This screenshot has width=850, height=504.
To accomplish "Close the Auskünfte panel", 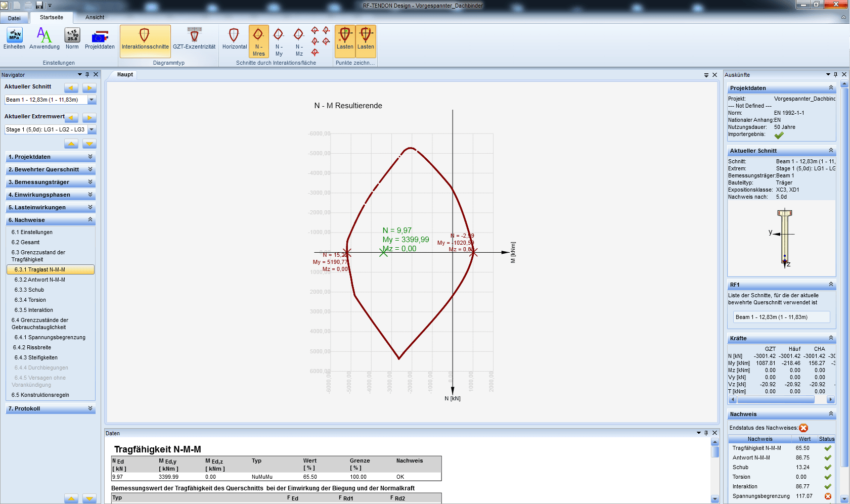I will 844,74.
